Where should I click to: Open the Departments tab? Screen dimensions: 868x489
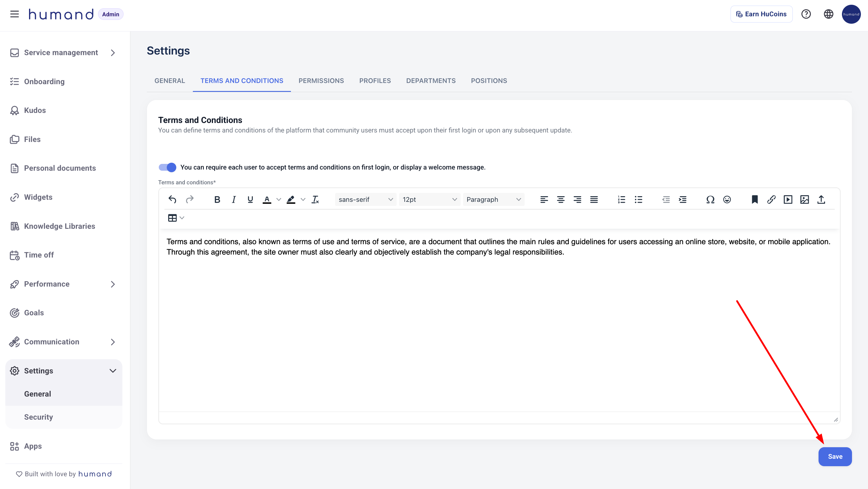point(431,81)
